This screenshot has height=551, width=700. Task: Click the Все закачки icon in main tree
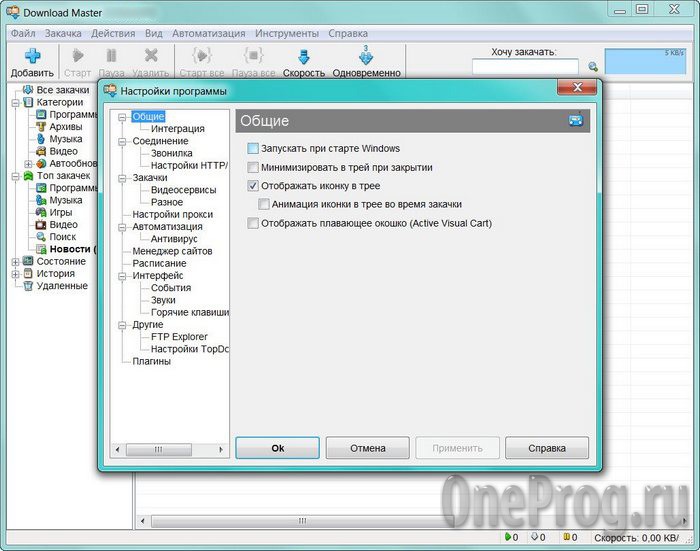click(28, 90)
